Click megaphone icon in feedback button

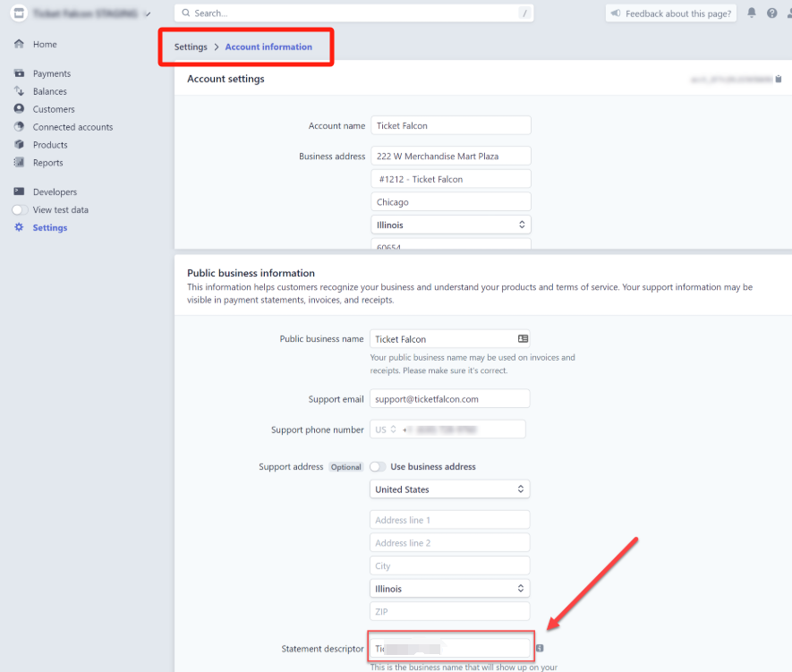pyautogui.click(x=616, y=13)
